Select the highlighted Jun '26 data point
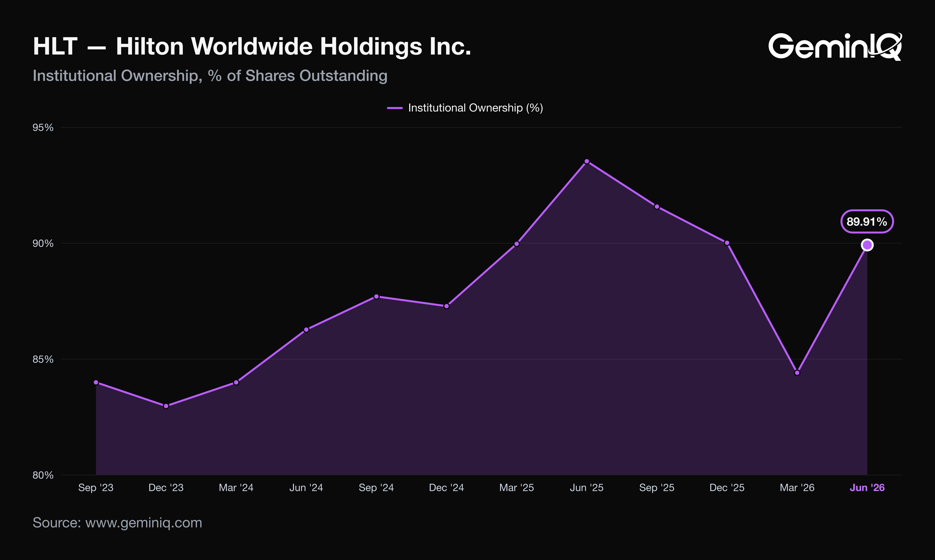Image resolution: width=935 pixels, height=560 pixels. [x=867, y=245]
